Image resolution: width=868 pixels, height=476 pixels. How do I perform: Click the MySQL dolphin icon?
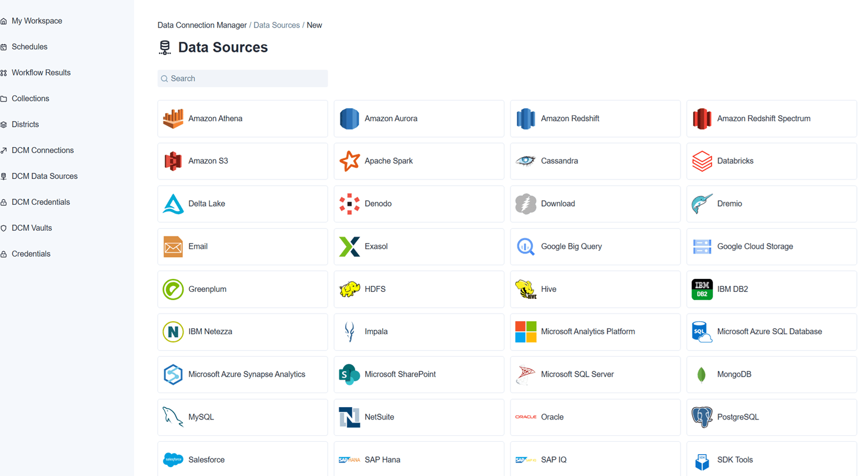click(173, 417)
